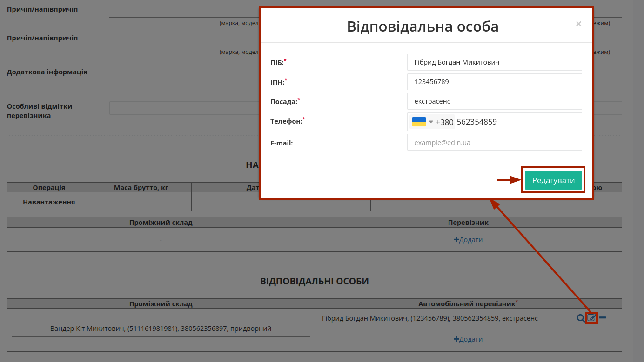
Task: Click the magnifier search icon for Автомобільний перевізник
Action: click(x=580, y=318)
